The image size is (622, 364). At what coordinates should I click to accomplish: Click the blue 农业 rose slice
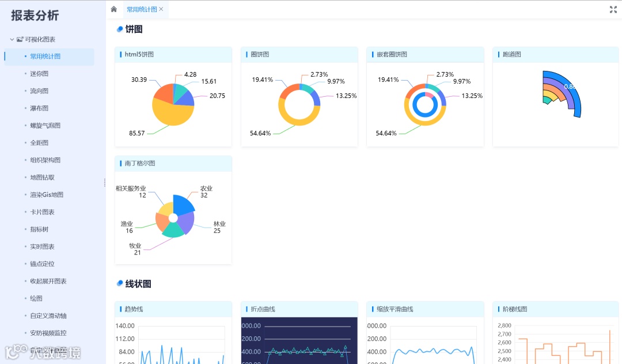click(x=183, y=204)
